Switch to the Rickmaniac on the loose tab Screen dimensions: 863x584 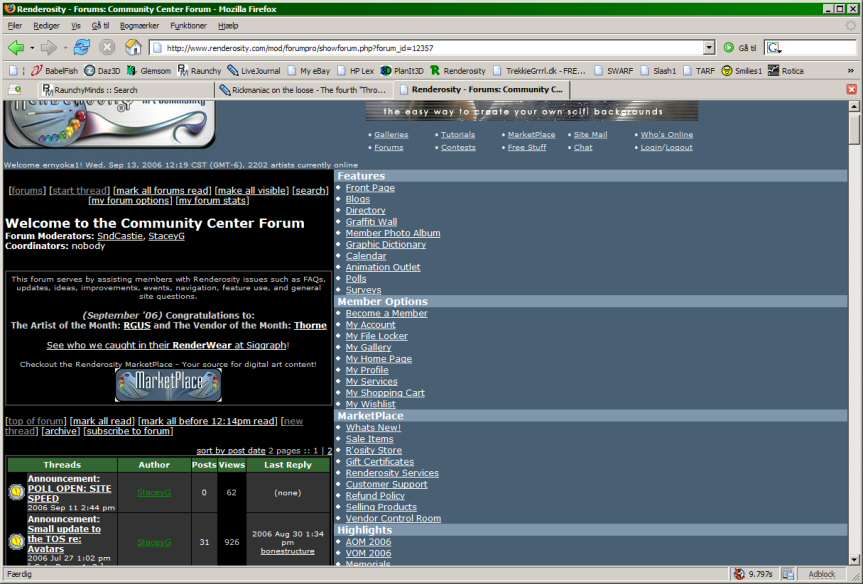303,90
